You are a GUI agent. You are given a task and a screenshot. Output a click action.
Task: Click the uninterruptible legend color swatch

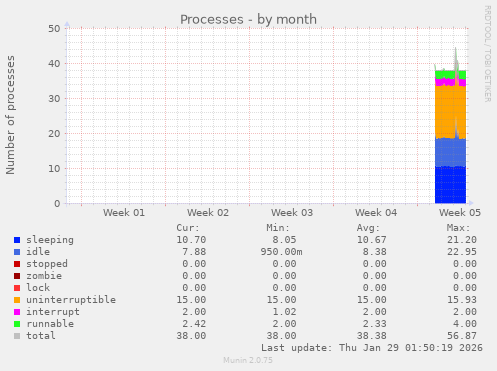coord(17,300)
